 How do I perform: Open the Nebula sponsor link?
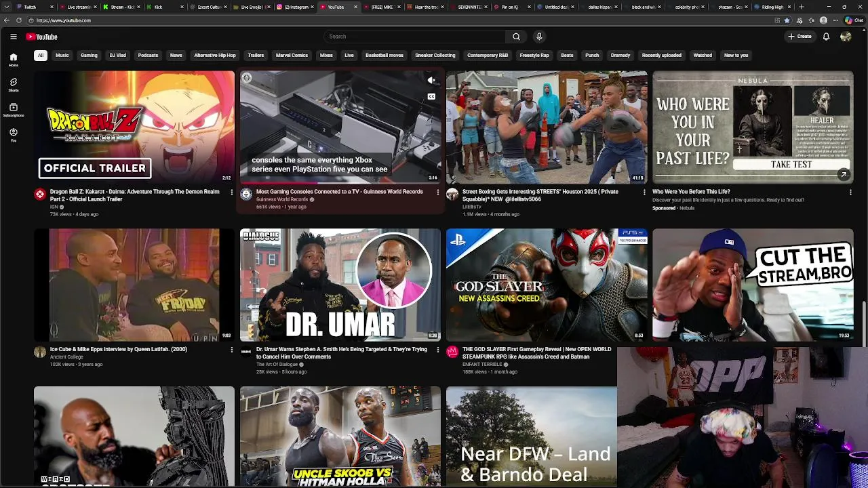pos(687,208)
